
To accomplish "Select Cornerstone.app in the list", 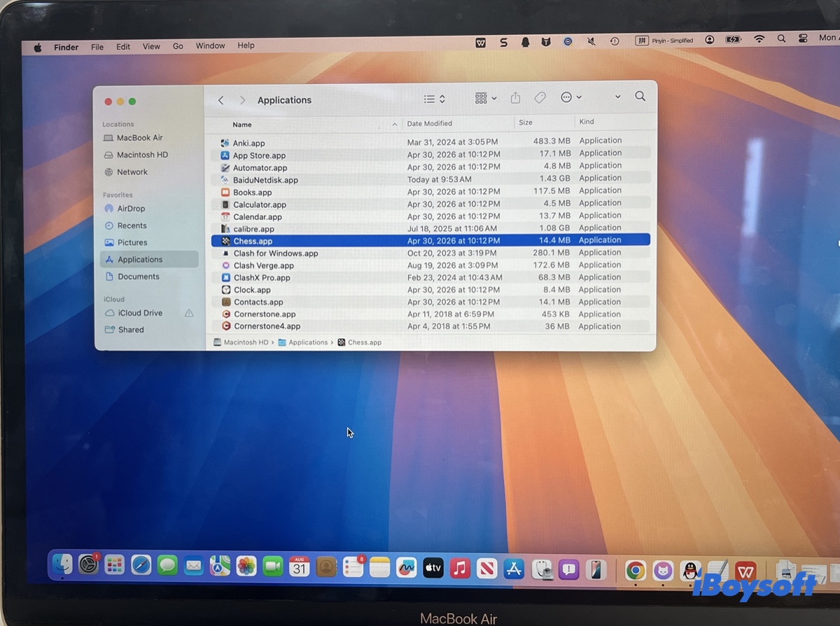I will pos(430,314).
